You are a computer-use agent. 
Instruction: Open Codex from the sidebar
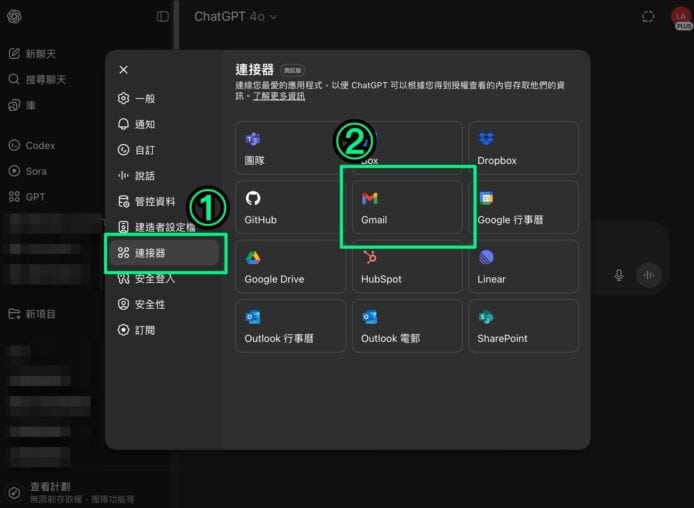pos(32,146)
